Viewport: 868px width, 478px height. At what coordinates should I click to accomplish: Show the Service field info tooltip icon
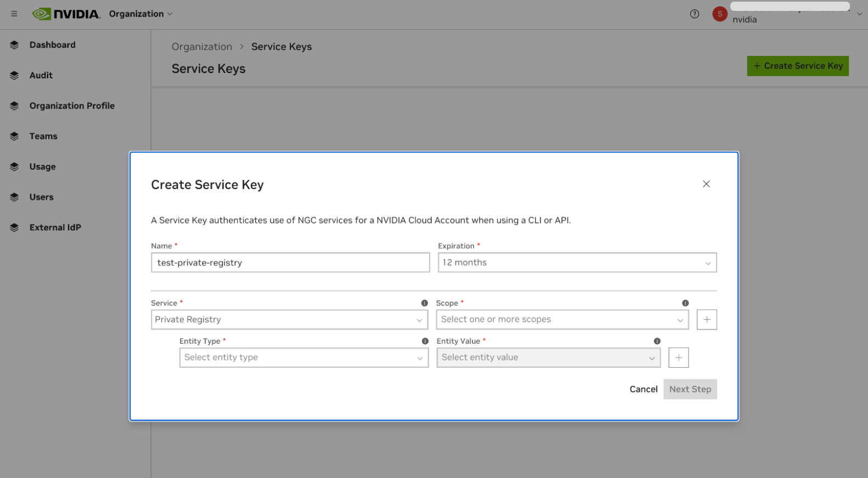(x=425, y=303)
